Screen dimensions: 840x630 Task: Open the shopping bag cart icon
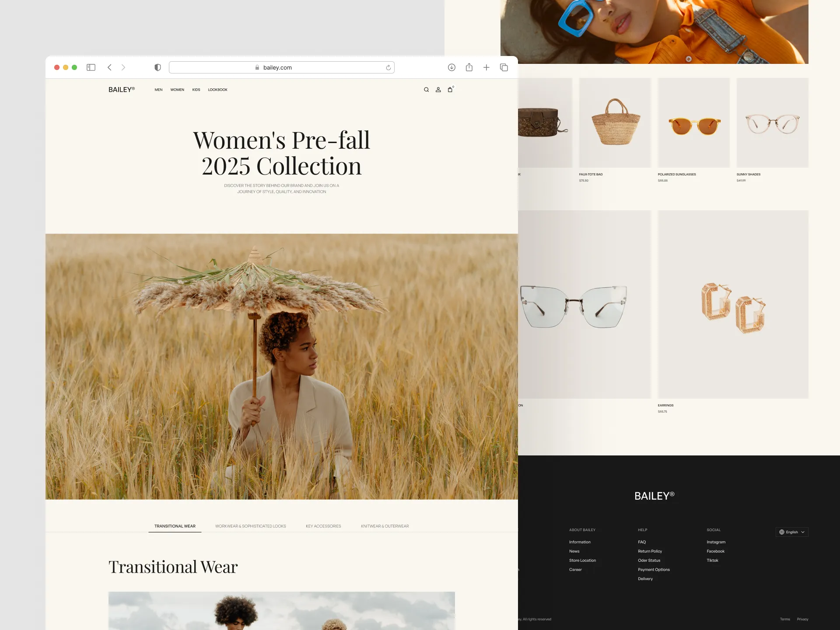coord(450,90)
